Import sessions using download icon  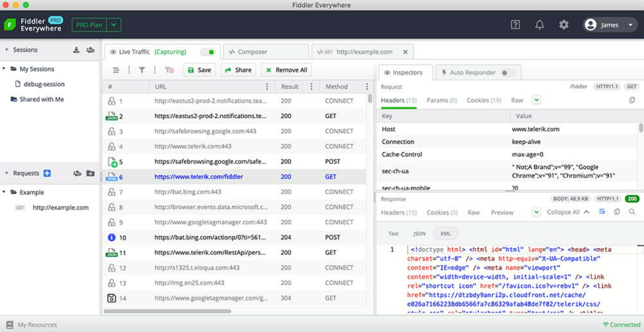click(x=76, y=50)
